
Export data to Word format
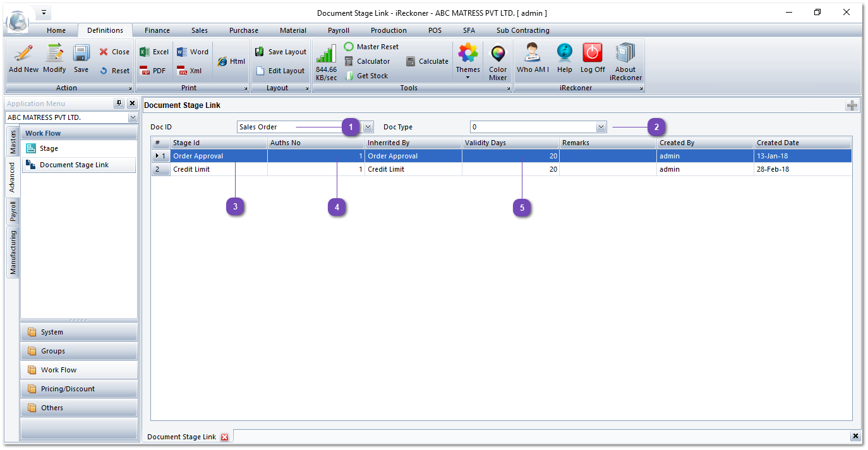point(192,51)
